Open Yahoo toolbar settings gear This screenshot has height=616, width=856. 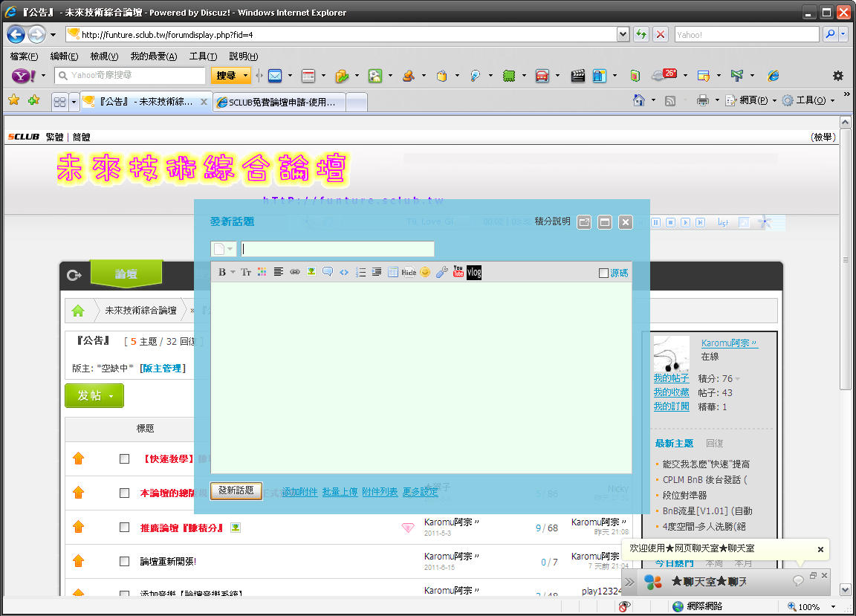coord(838,76)
